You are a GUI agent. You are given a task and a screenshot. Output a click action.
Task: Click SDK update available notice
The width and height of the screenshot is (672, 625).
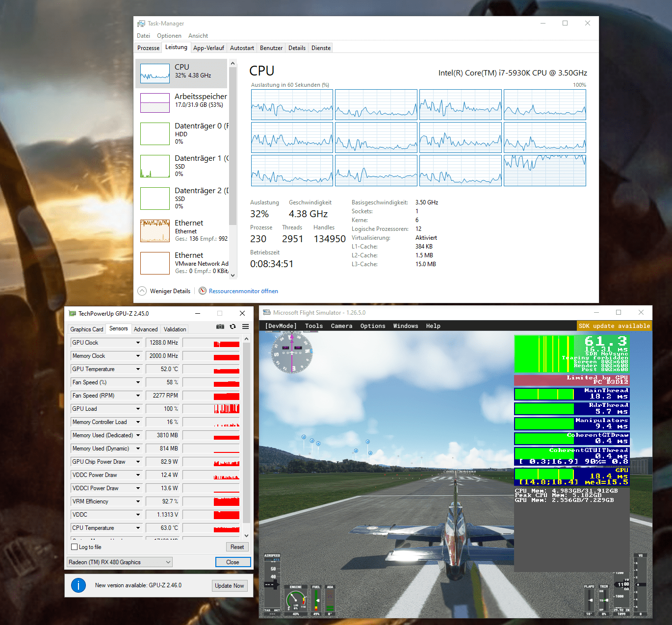[x=615, y=326]
